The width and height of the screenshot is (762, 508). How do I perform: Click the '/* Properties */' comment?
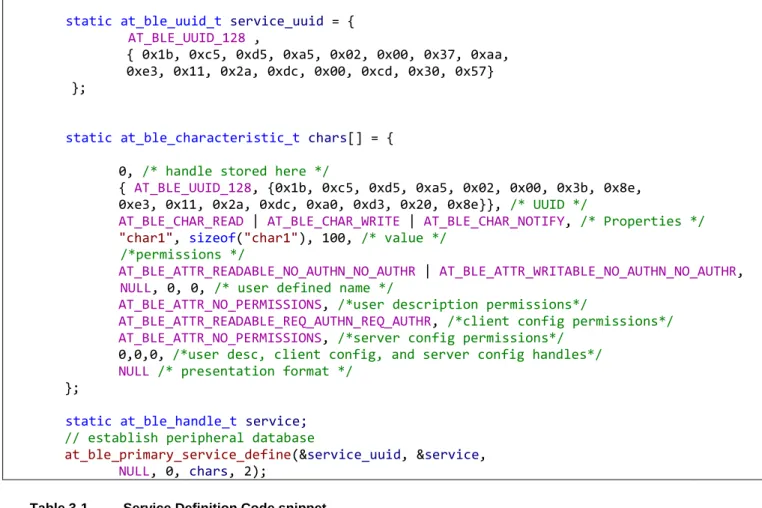(642, 221)
